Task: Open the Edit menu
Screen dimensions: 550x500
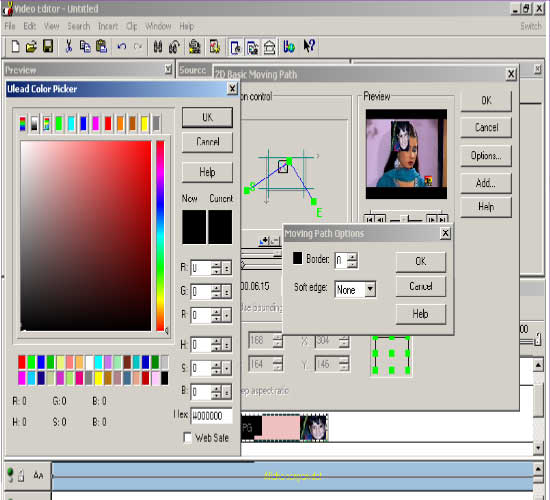Action: [x=30, y=26]
